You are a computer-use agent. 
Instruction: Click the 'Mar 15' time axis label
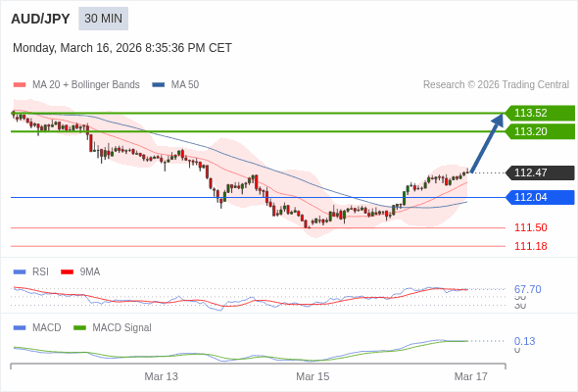pyautogui.click(x=313, y=376)
